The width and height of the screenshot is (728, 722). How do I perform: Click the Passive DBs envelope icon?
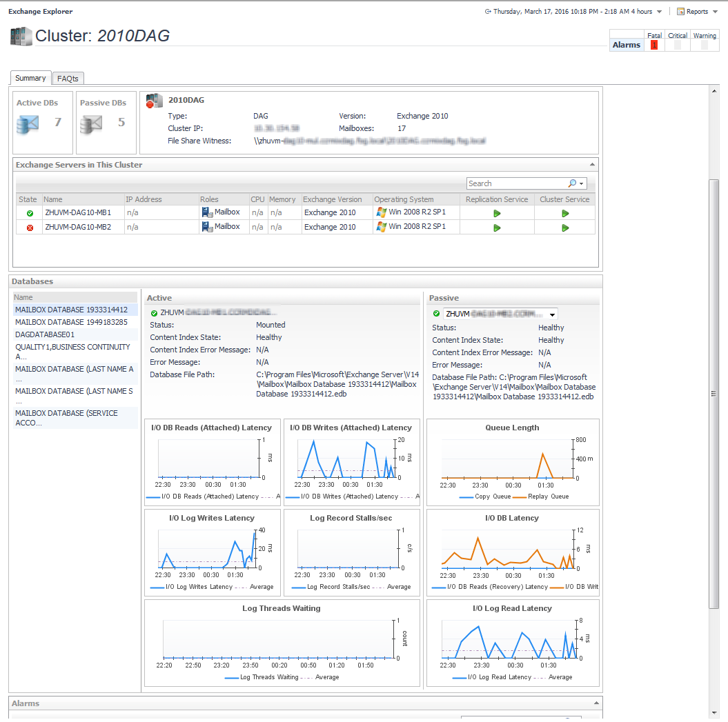coord(91,124)
